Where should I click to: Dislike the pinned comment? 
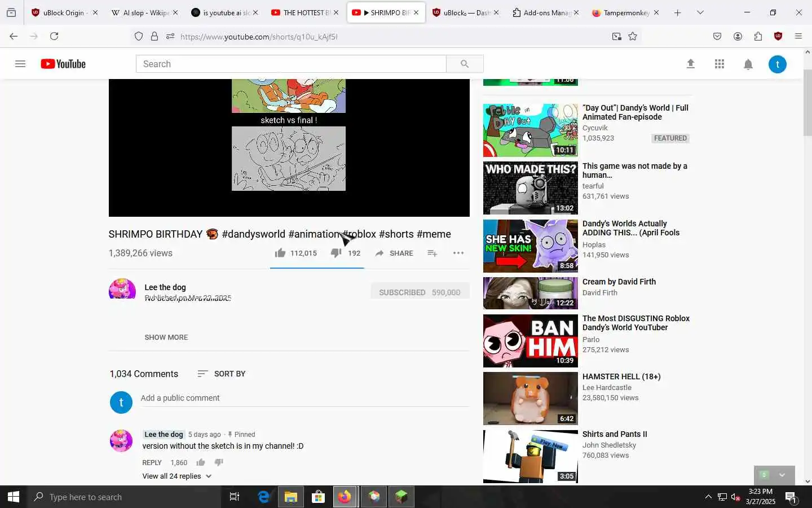point(219,462)
